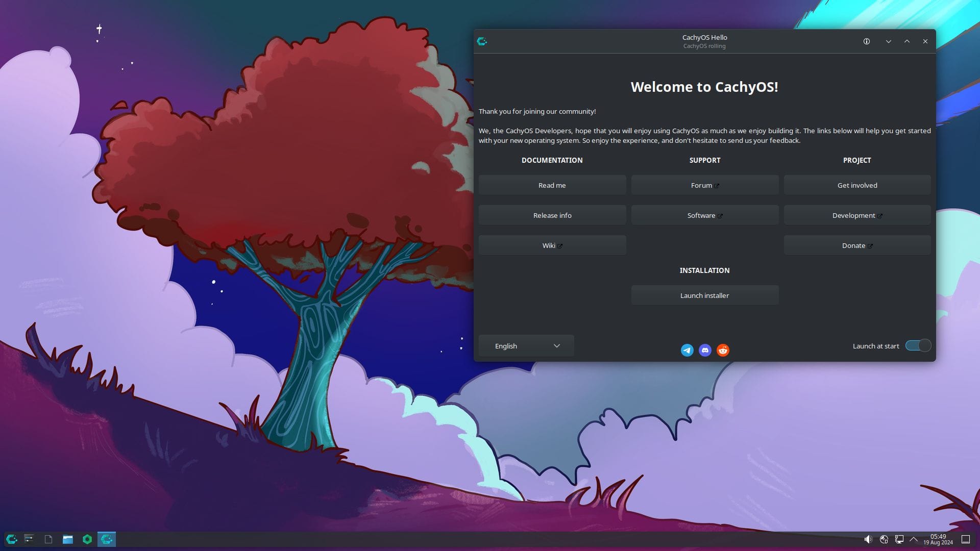
Task: Click the info icon in titlebar
Action: coord(866,41)
